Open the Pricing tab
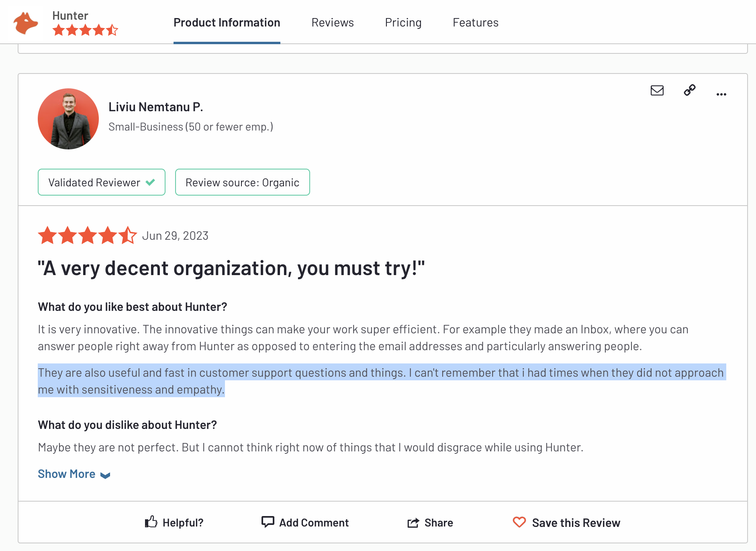The image size is (756, 551). tap(403, 22)
